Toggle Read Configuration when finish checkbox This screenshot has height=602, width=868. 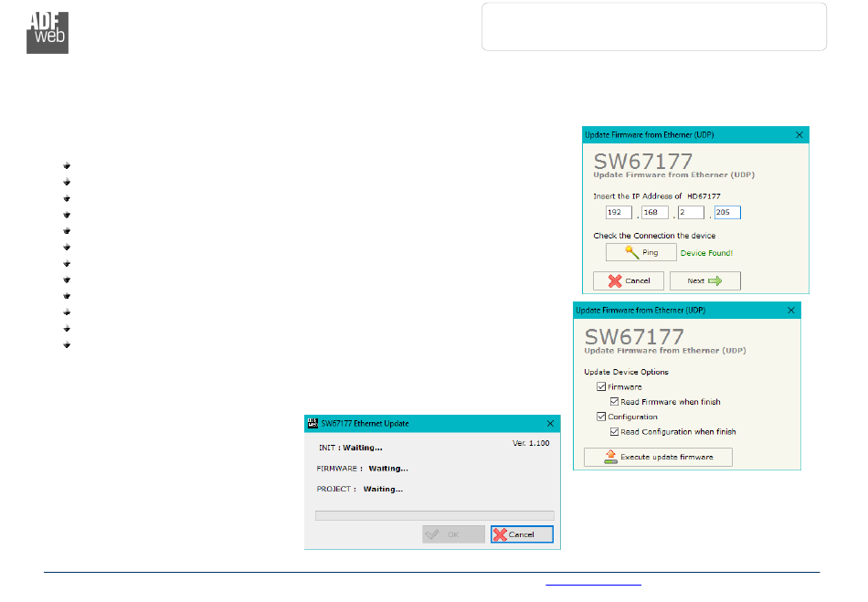tap(614, 431)
